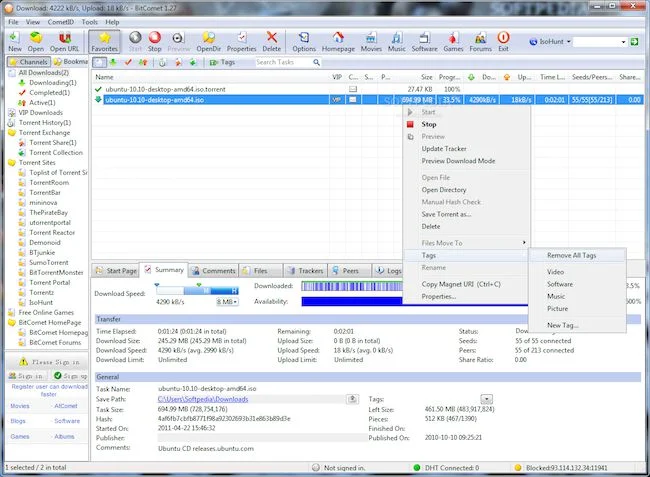This screenshot has width=650, height=477.
Task: Click DHT Connected status indicator
Action: click(446, 468)
